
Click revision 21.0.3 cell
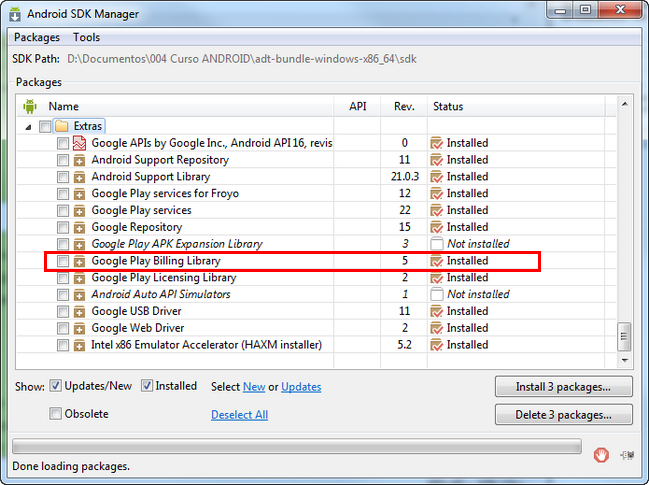click(x=405, y=177)
